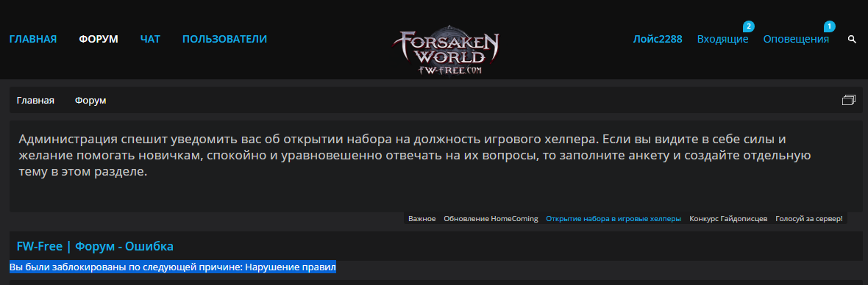This screenshot has width=868, height=285.
Task: Open the search magnifier icon
Action: [852, 39]
